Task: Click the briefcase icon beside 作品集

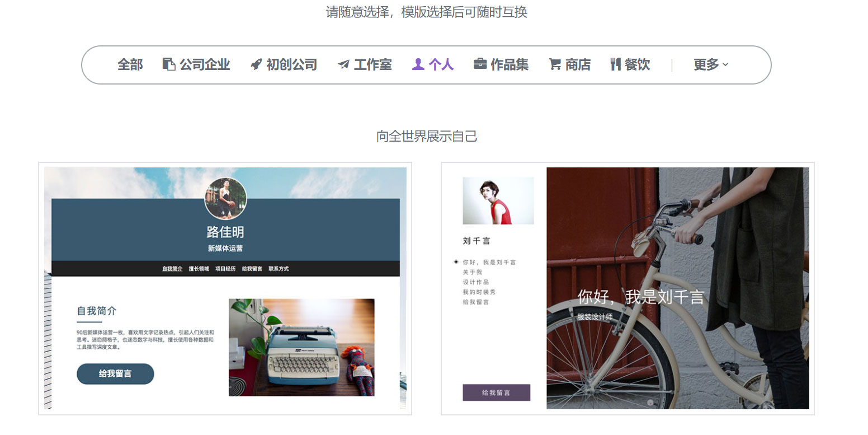Action: (x=480, y=64)
